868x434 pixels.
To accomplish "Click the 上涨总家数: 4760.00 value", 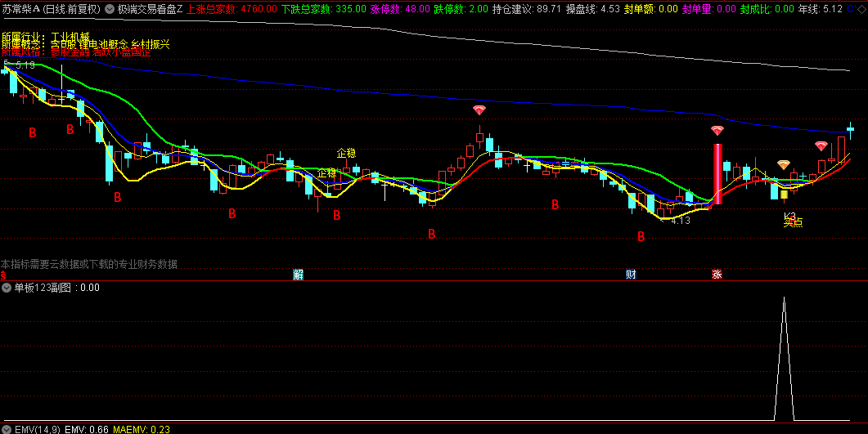I will (x=232, y=9).
